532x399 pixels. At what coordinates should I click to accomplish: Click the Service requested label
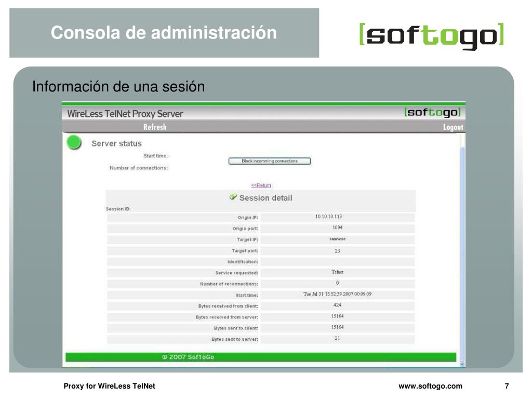[x=236, y=273]
